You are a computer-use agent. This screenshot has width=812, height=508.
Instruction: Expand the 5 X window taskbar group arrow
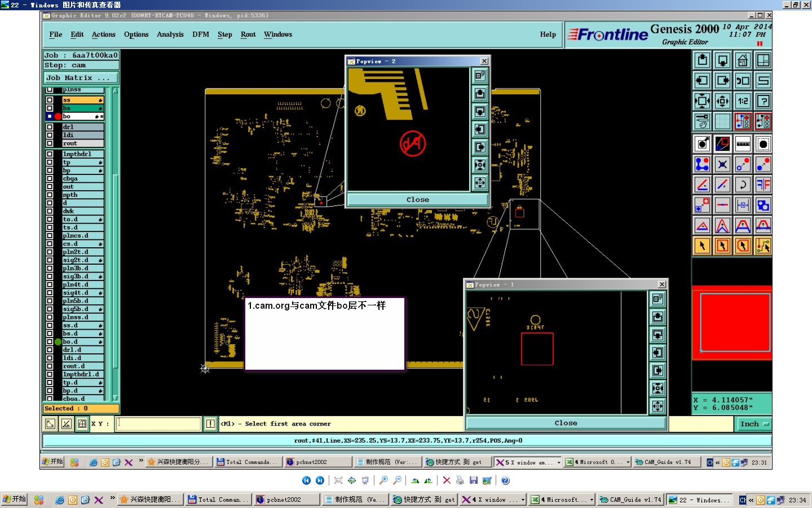pos(559,462)
